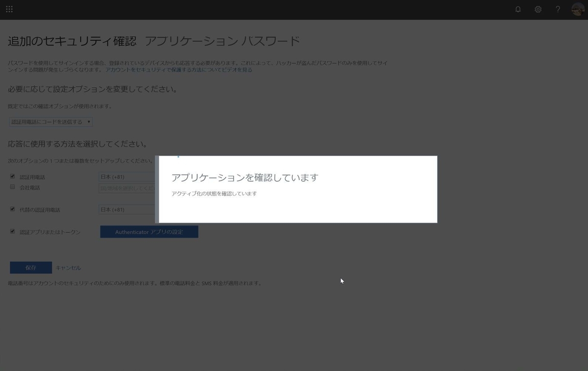Click the アプリケーションを確認しています dialog

coord(297,189)
